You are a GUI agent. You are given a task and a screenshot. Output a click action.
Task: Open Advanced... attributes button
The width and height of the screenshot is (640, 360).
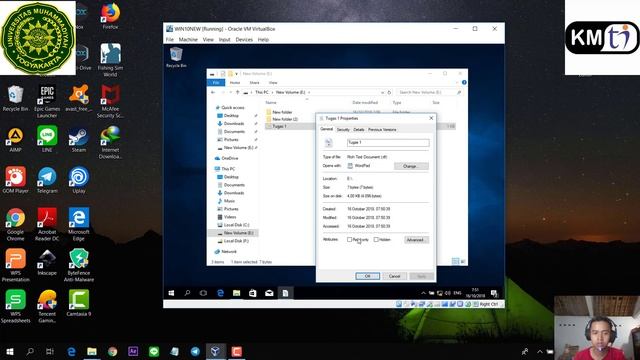416,240
